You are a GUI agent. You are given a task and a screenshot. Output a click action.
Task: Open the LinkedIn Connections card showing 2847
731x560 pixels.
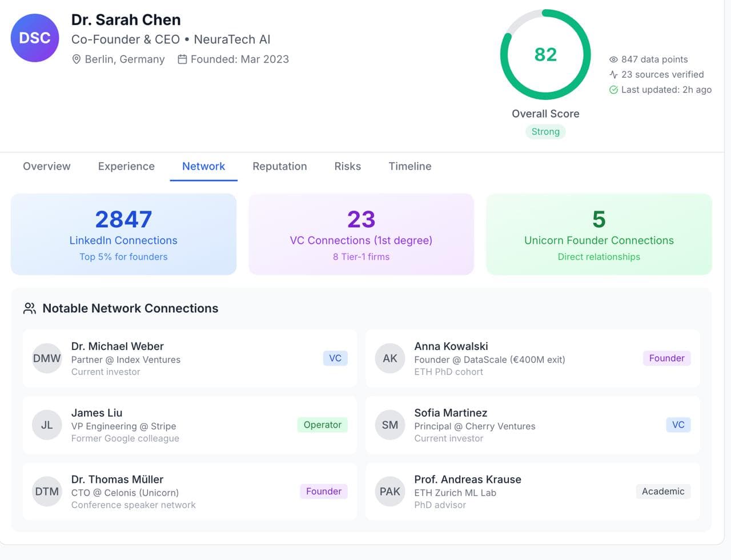point(123,234)
